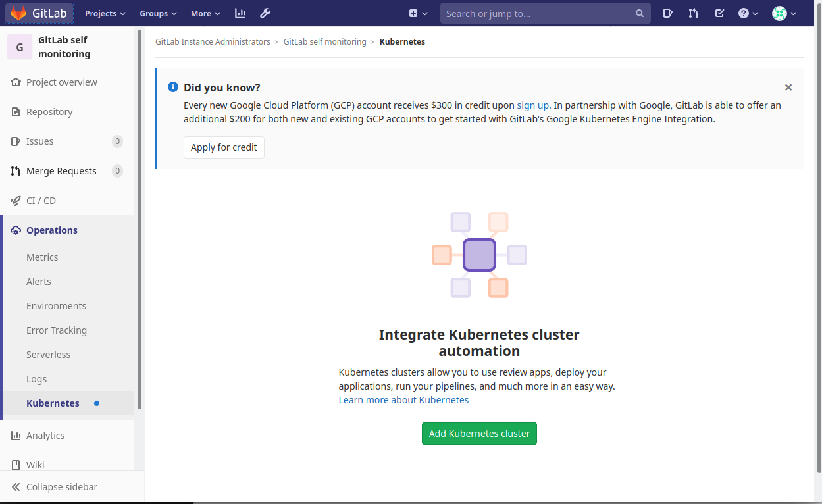This screenshot has width=822, height=504.
Task: Open Error Tracking in Operations submenu
Action: tap(57, 330)
